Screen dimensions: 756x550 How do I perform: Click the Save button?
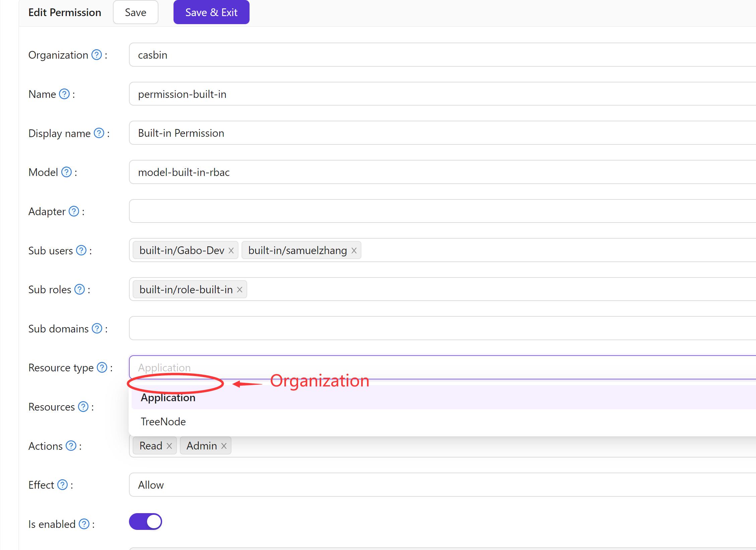pyautogui.click(x=135, y=12)
